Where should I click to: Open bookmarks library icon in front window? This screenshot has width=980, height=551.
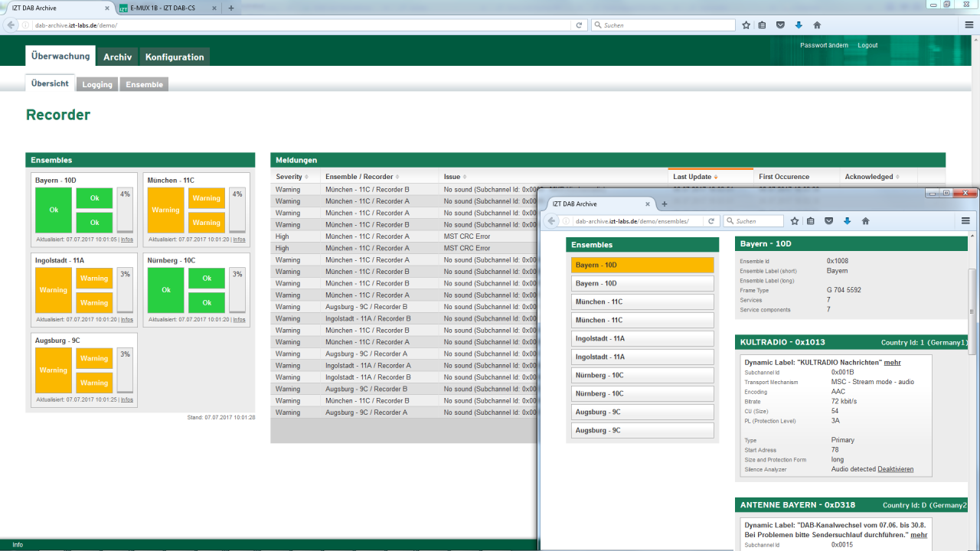810,221
